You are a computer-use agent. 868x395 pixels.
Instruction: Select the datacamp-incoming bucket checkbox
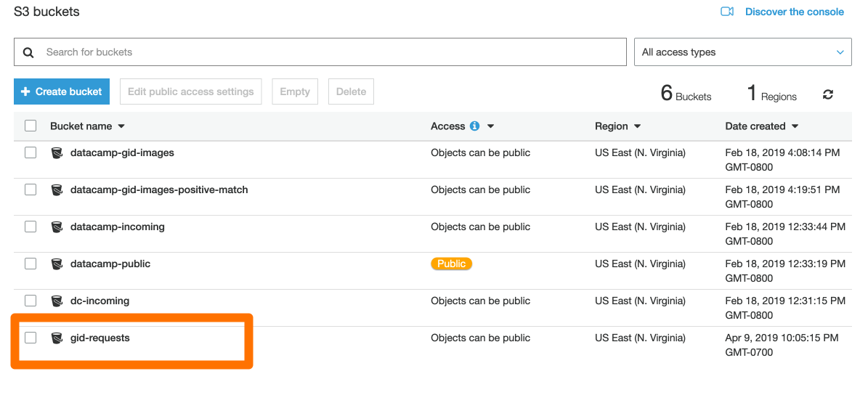31,227
